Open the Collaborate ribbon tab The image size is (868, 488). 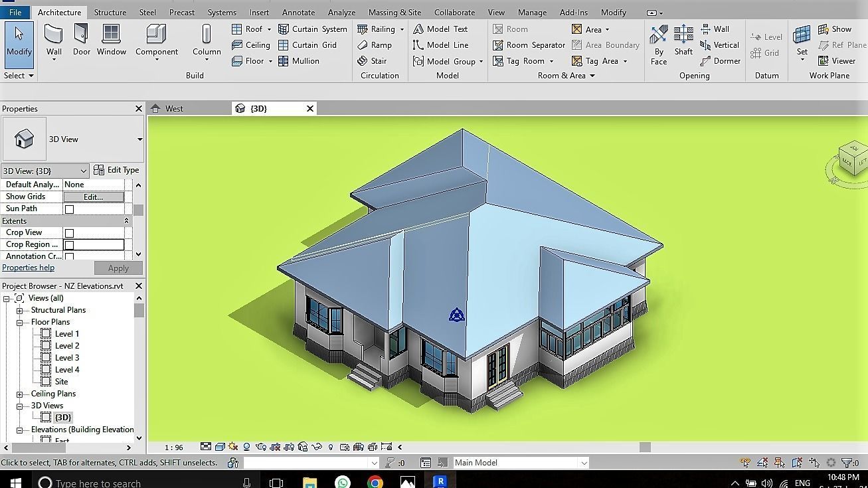coord(454,13)
